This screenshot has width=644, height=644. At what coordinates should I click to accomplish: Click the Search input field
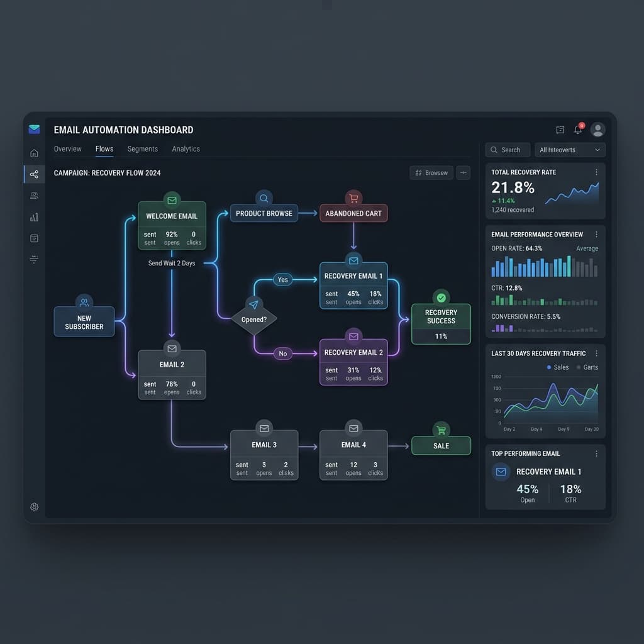point(508,150)
